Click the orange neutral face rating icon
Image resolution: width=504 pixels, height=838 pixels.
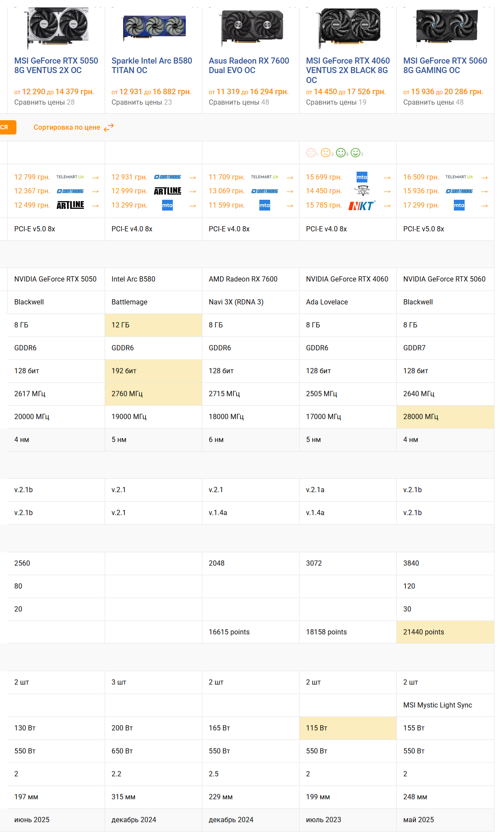coord(325,153)
